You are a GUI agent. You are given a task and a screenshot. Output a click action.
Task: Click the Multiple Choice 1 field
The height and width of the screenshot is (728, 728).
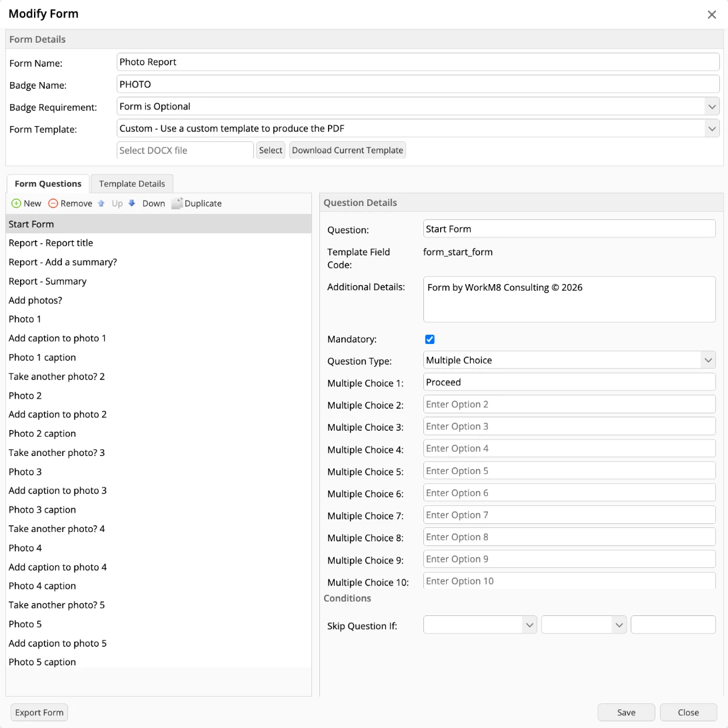click(569, 382)
